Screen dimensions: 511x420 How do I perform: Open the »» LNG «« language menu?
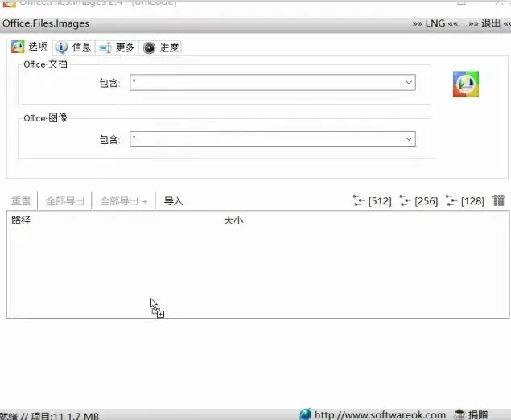coord(435,23)
